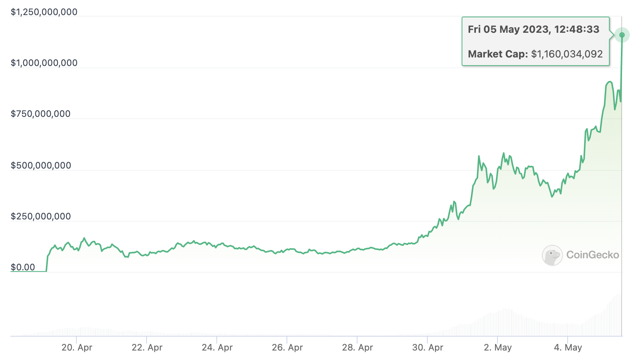The image size is (634, 364).
Task: Click the 24. Apr x-axis label
Action: (x=217, y=347)
